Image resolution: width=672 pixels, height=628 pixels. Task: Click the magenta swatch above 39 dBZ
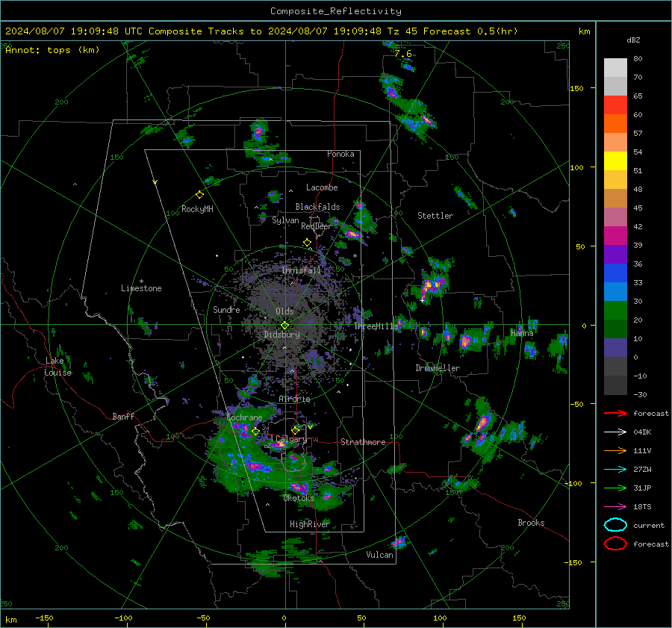tap(615, 235)
